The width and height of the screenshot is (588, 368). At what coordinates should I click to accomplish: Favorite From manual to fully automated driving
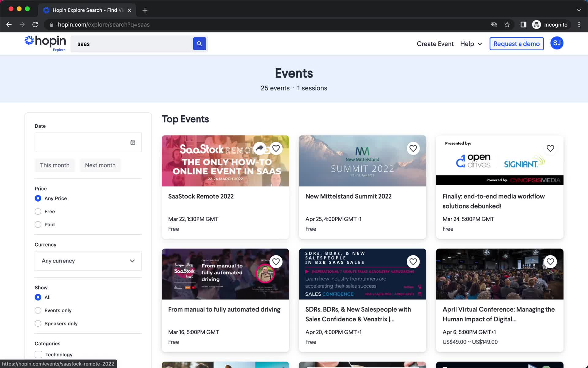point(276,262)
